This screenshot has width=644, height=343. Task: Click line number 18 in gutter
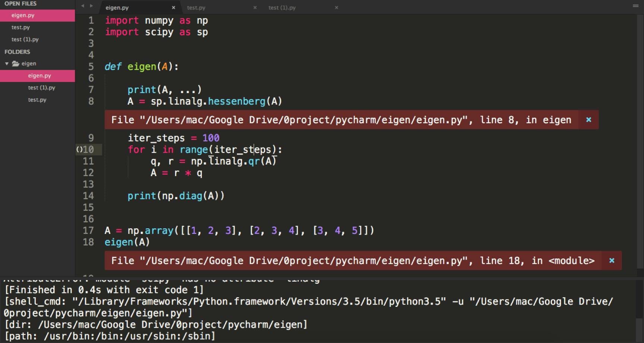coord(88,242)
